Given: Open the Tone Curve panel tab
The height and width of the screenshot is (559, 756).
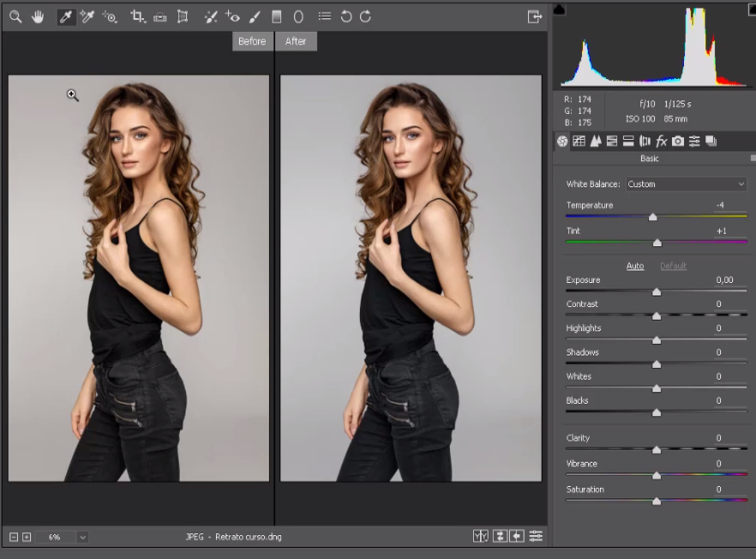Looking at the screenshot, I should tap(579, 141).
